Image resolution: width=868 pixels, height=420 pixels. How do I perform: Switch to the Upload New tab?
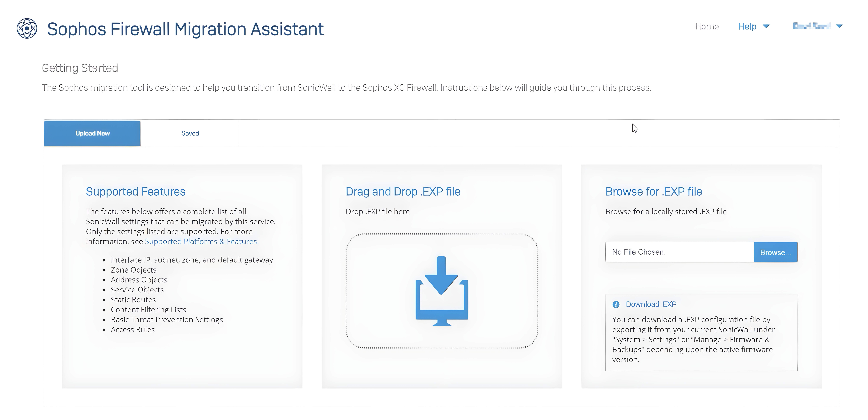click(92, 133)
